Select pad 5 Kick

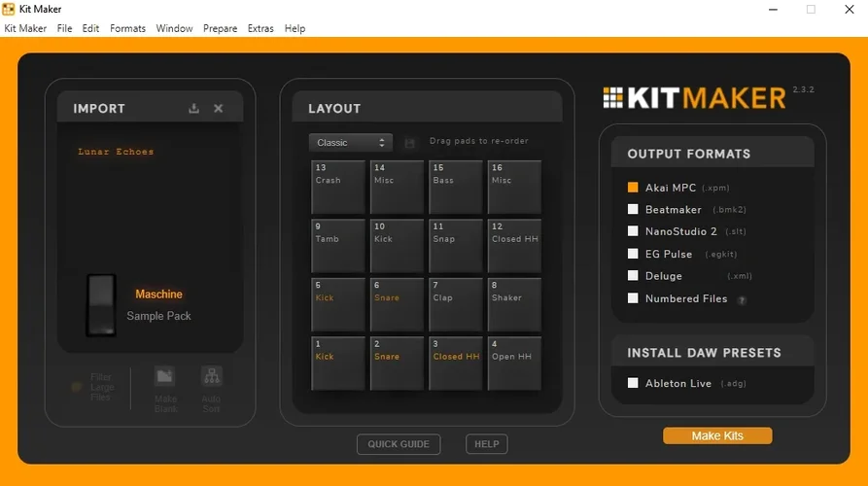pyautogui.click(x=337, y=304)
